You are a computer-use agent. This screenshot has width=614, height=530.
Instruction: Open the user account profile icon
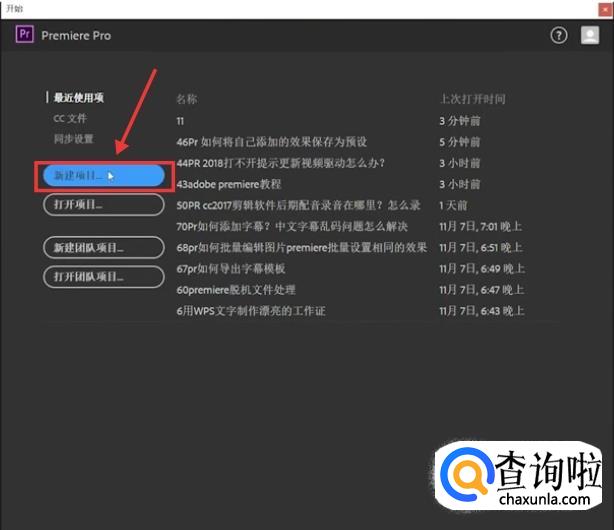pos(590,35)
